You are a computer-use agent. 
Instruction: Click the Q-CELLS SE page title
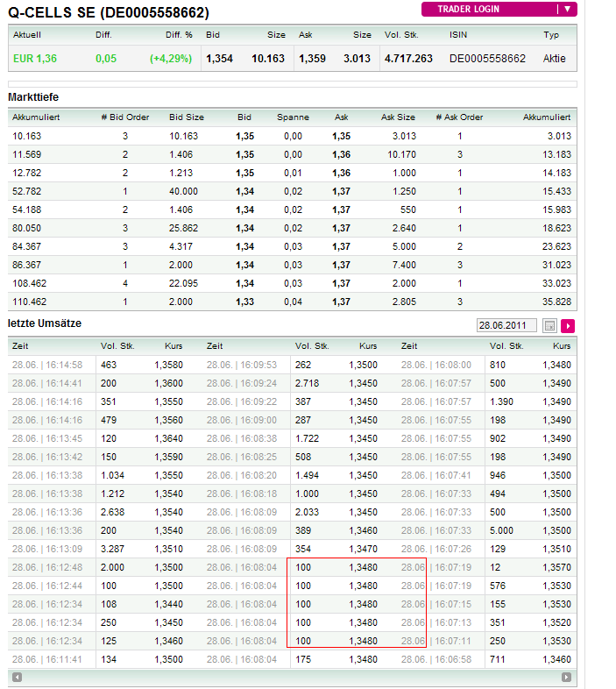(109, 13)
